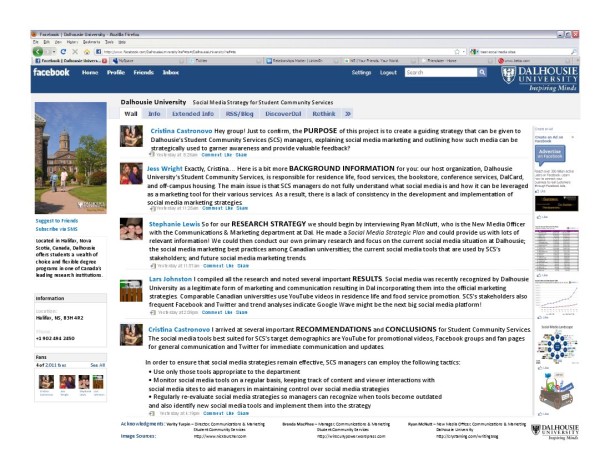Click the Lars Johnston name link

click(170, 279)
